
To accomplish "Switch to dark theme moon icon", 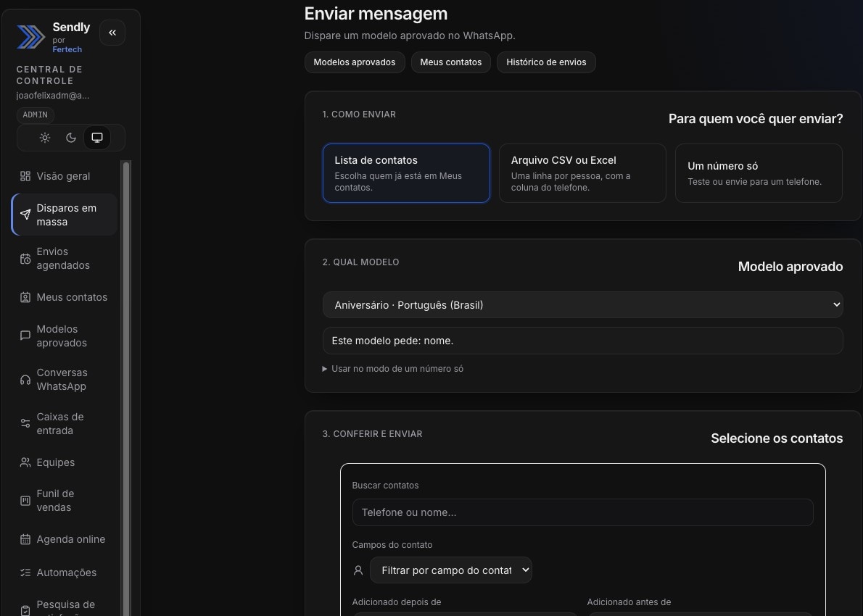I will coord(71,138).
